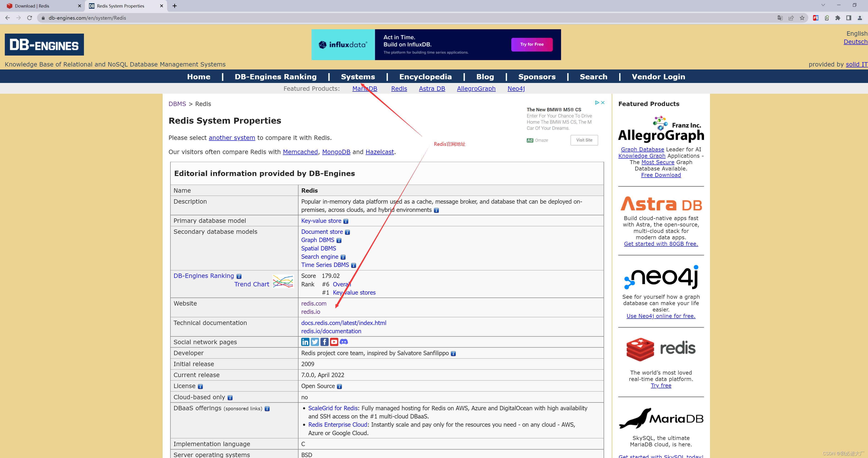Click 'Get started with 80GB free.' link
Image resolution: width=868 pixels, height=458 pixels.
tap(661, 244)
